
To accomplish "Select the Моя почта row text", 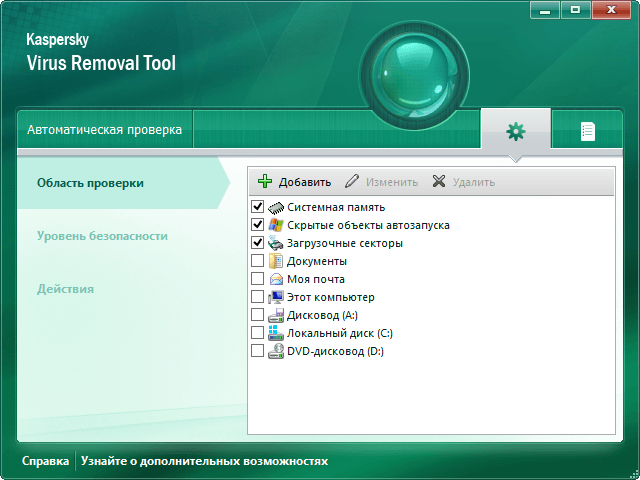I will coord(316,279).
